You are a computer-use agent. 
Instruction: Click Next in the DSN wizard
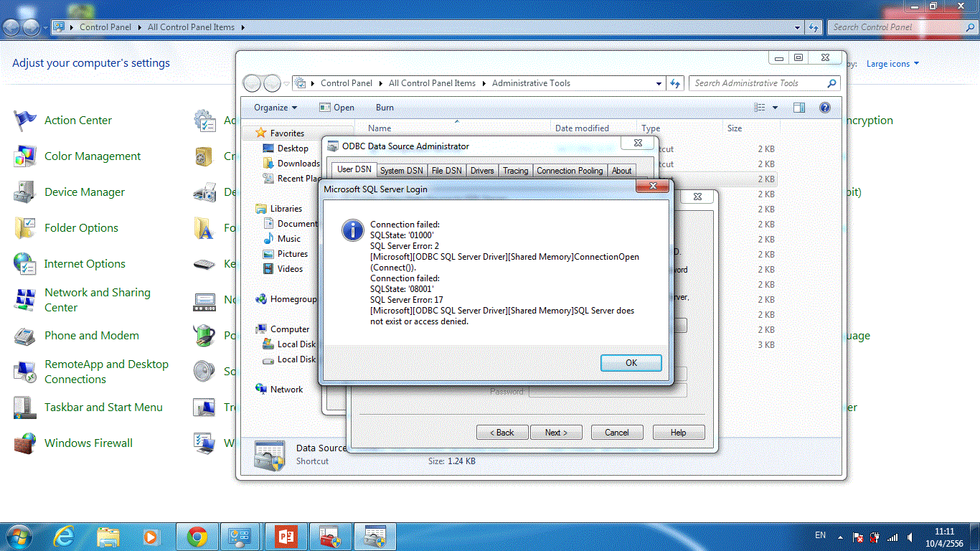556,433
